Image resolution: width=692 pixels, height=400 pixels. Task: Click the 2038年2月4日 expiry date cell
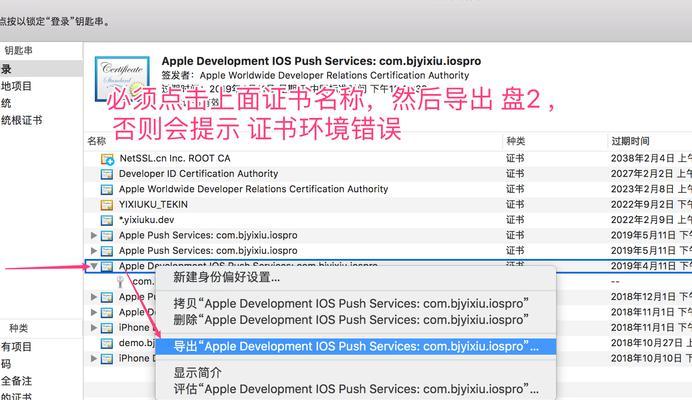click(651, 158)
